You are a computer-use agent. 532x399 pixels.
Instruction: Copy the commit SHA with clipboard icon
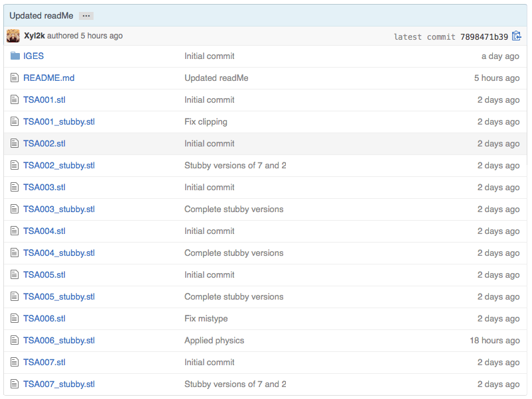click(x=517, y=36)
